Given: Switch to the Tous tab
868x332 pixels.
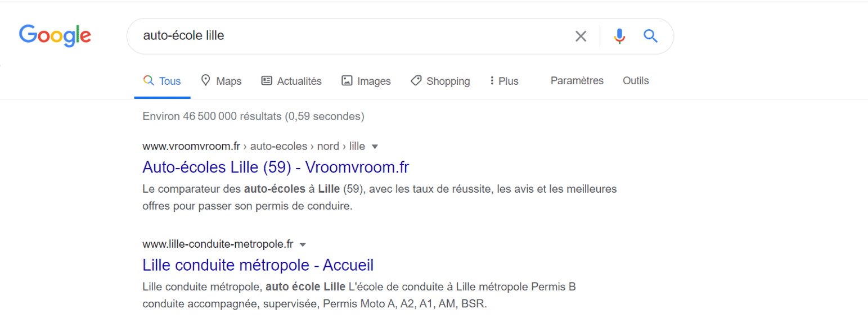Looking at the screenshot, I should (x=162, y=81).
